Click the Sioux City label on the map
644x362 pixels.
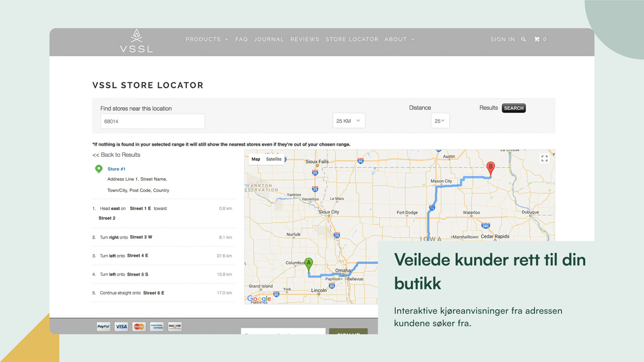pyautogui.click(x=329, y=212)
